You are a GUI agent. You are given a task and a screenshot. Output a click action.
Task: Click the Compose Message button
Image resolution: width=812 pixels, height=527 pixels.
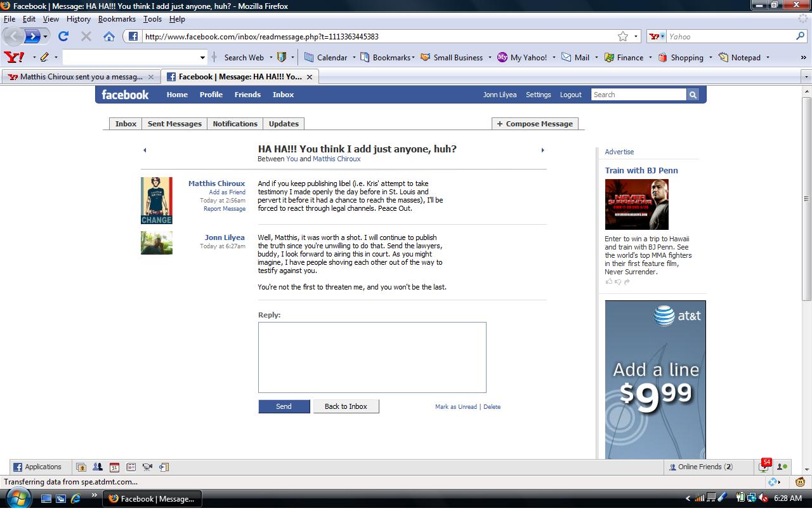click(535, 124)
